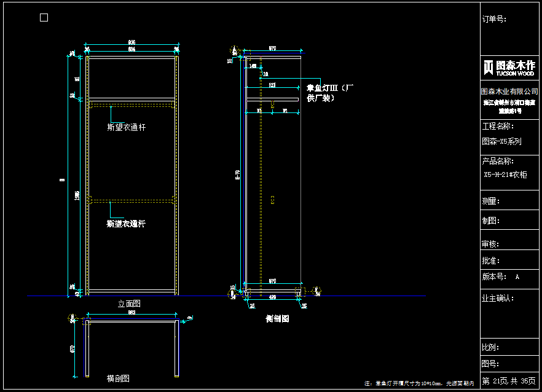This screenshot has width=542, height=392.
Task: Click the 横剖图 view title
Action: [x=118, y=378]
